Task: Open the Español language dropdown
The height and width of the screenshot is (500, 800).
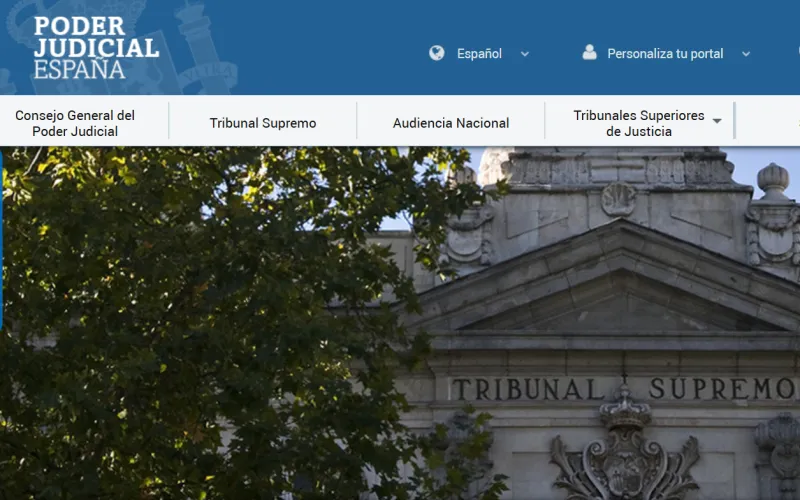Action: coord(479,54)
